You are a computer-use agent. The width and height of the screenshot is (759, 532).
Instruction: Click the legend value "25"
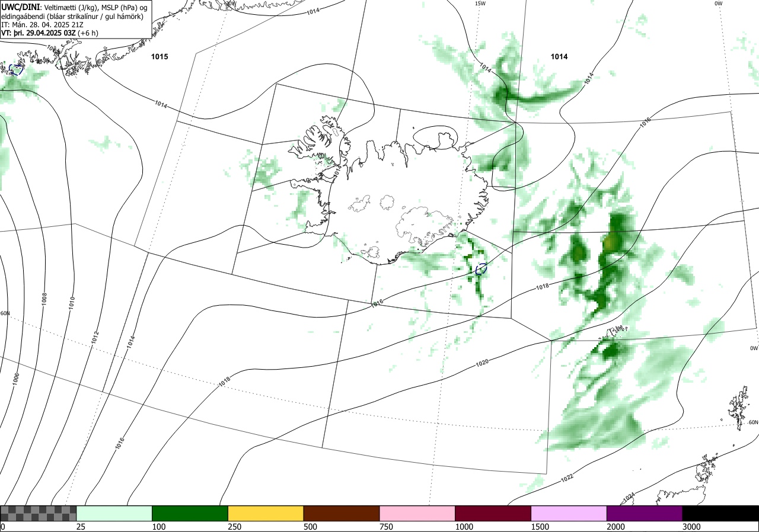81,527
